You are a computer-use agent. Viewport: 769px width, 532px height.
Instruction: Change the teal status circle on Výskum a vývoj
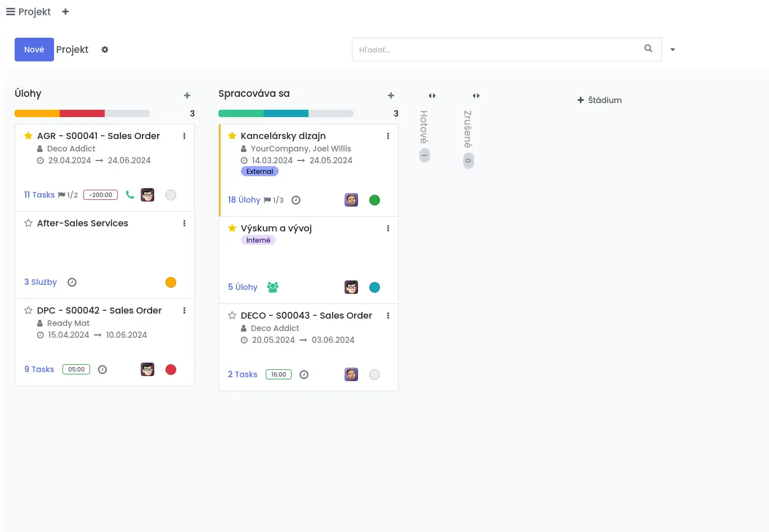(375, 287)
